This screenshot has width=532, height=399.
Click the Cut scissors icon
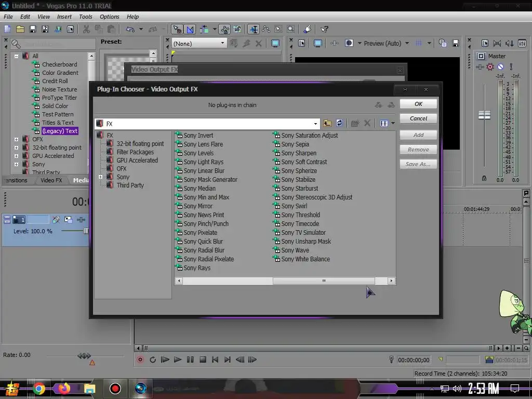pos(87,29)
